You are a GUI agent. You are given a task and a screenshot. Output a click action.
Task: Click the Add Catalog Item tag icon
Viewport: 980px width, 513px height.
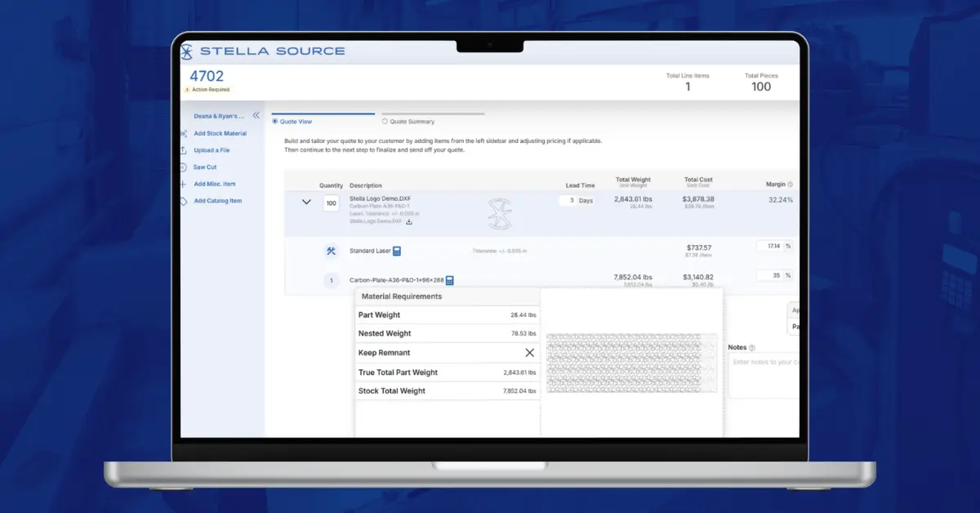(184, 201)
